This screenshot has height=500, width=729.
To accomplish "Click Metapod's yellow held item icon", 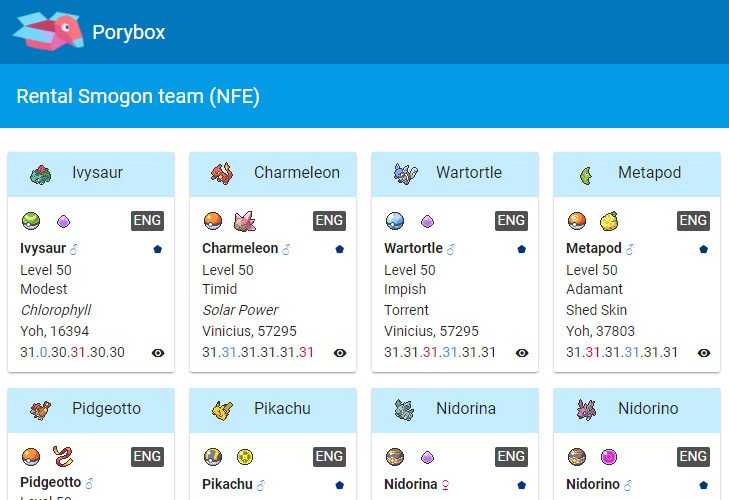I will pos(608,221).
